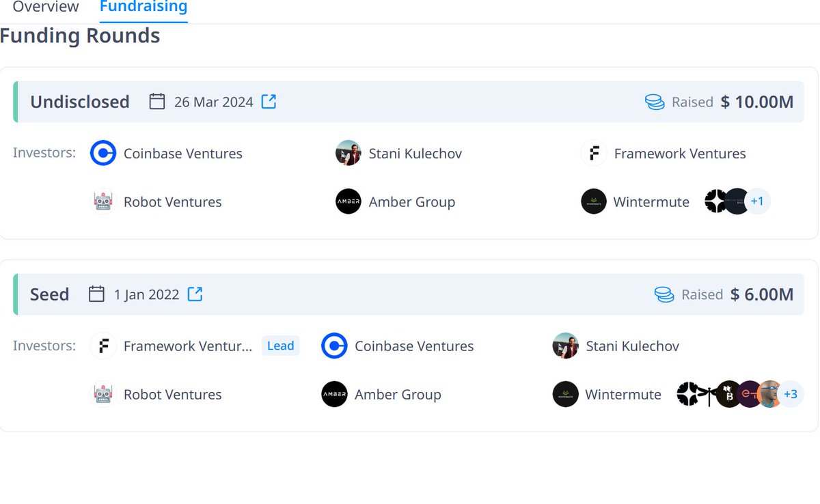Click Wintermute logo in Seed round
The image size is (820, 504).
[x=566, y=395]
